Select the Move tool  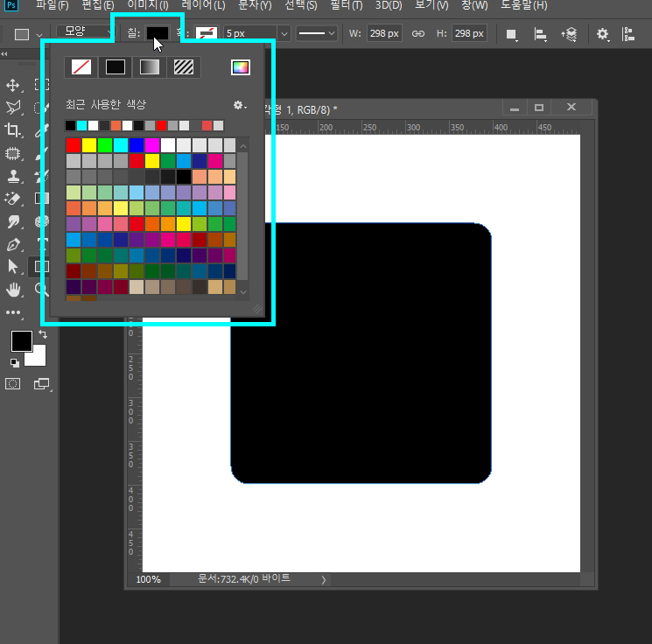coord(13,85)
